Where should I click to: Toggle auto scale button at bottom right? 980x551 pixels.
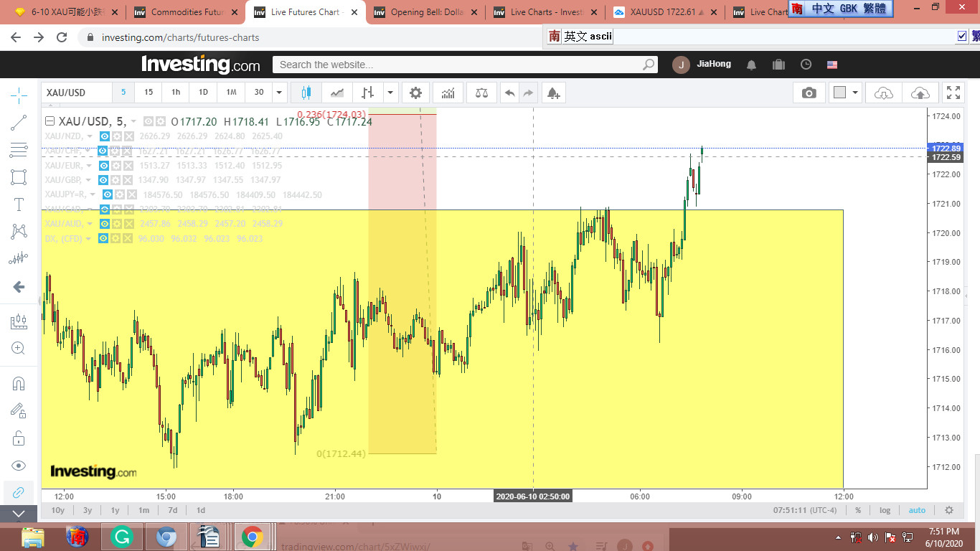(917, 510)
